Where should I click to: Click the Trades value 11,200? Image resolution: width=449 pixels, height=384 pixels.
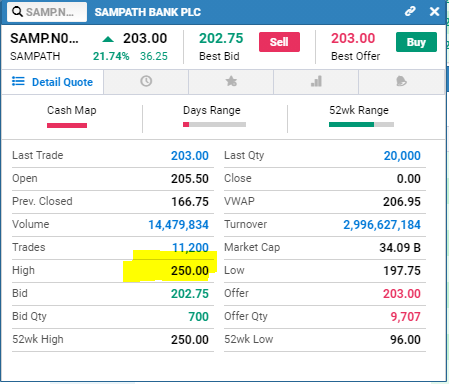190,248
